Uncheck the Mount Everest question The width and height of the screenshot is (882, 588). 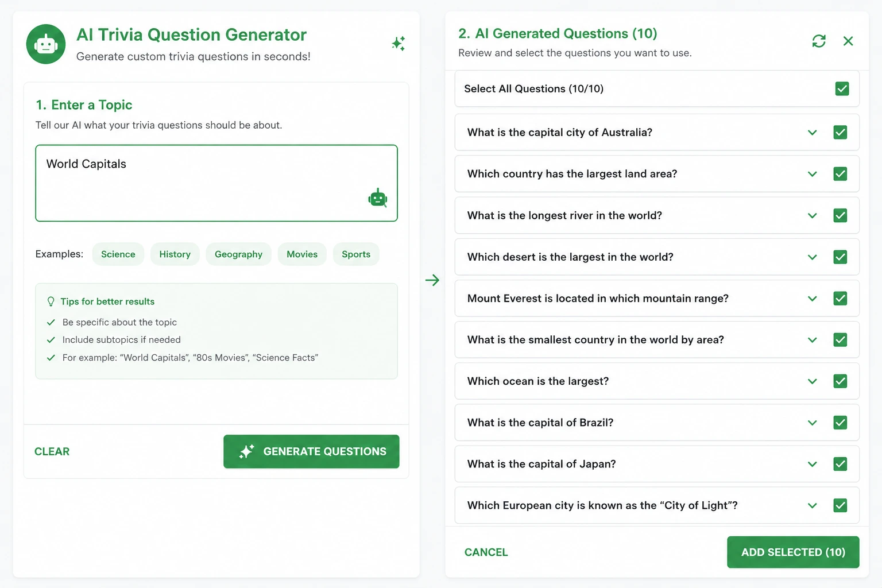840,298
